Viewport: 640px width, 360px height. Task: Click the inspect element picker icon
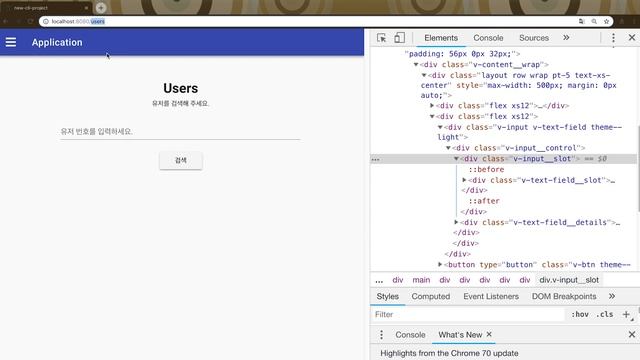(x=381, y=38)
